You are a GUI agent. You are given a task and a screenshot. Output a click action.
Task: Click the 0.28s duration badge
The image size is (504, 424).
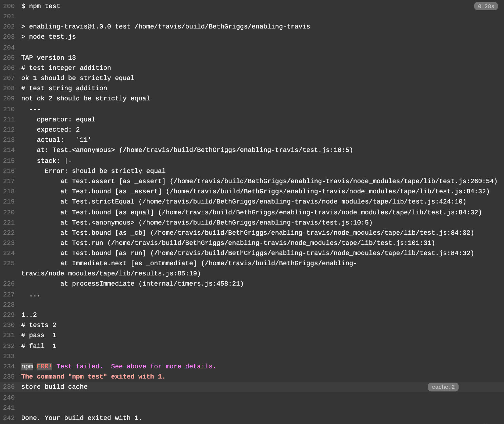click(486, 6)
